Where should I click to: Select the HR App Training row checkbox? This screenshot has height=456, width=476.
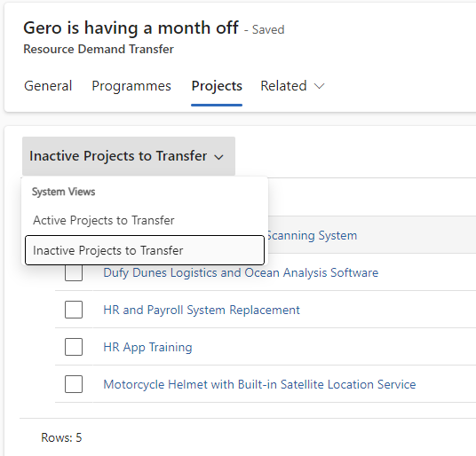(x=74, y=347)
